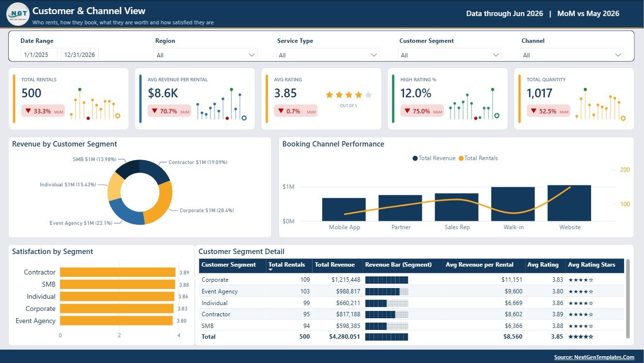Click the Total Quantity sparkline chart
Screen dimensions: 644x363
point(600,104)
